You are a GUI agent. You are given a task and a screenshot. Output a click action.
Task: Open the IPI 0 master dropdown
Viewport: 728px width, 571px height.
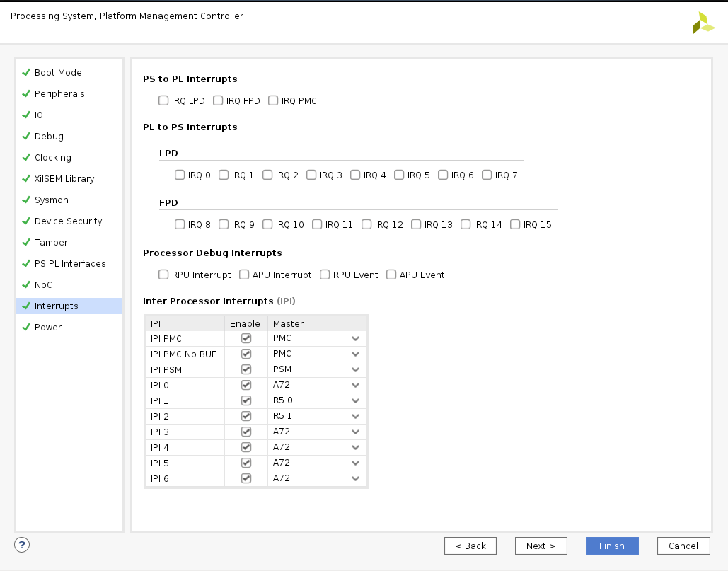click(355, 386)
